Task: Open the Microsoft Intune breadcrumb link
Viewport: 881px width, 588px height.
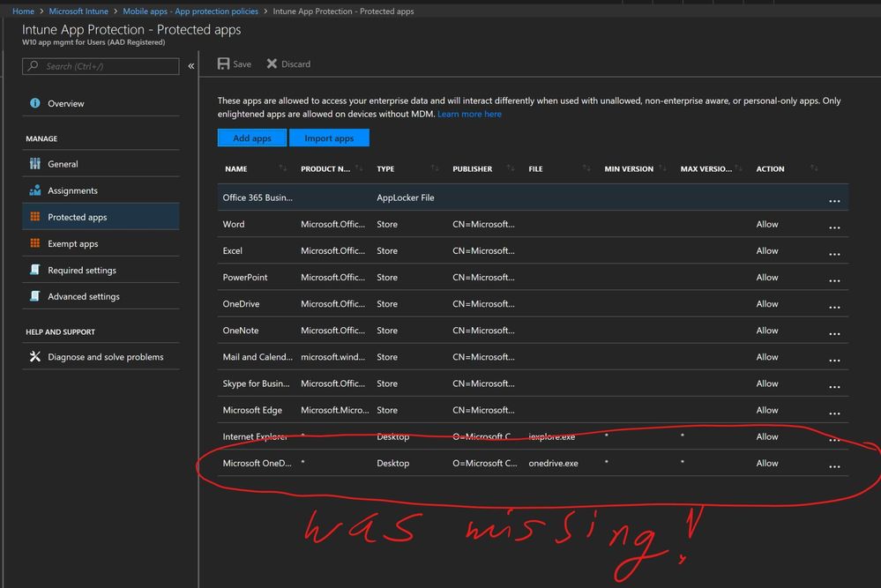Action: pos(78,11)
